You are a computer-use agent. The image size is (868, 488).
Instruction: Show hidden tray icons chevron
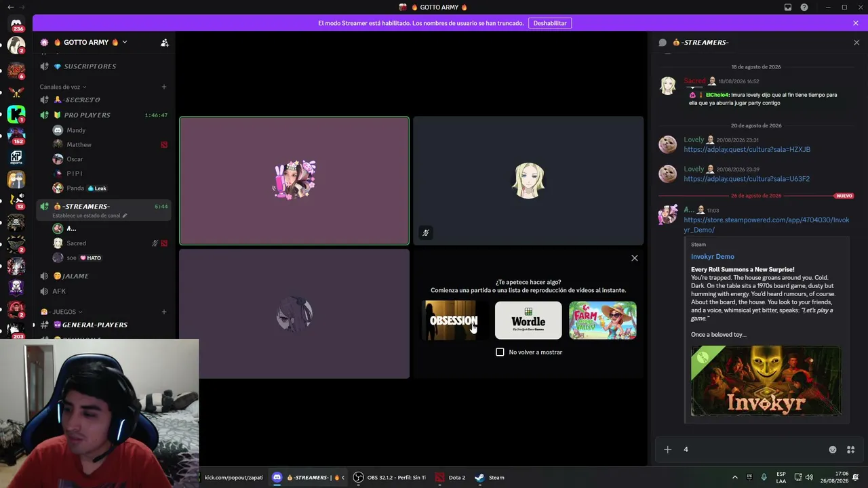[734, 477]
